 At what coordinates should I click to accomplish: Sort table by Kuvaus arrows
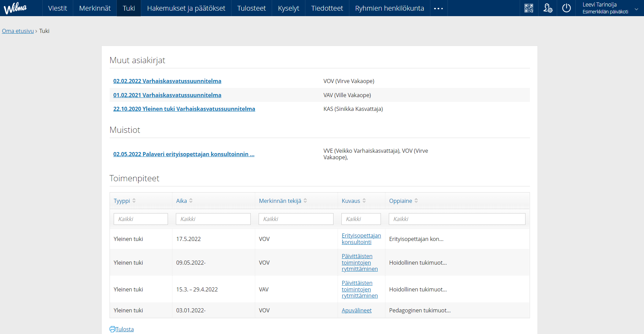[364, 201]
